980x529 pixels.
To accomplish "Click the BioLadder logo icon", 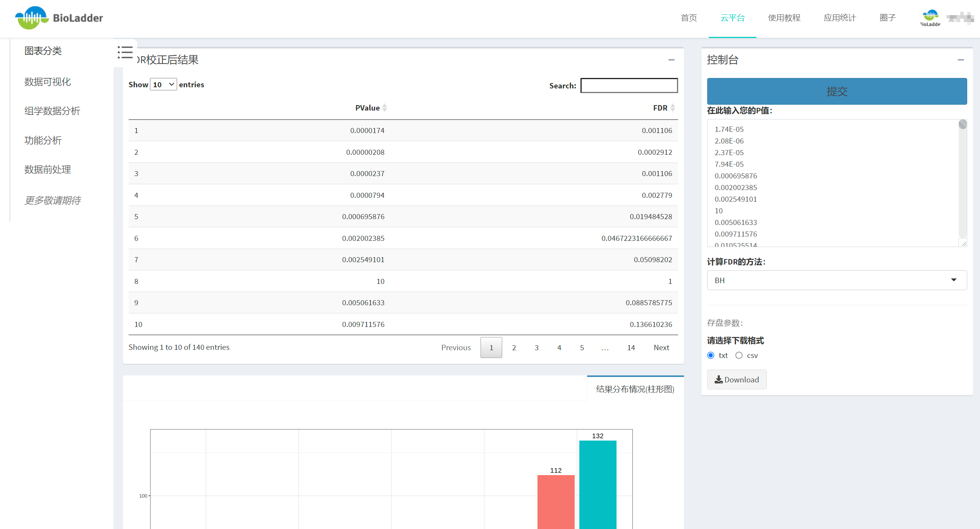I will pyautogui.click(x=32, y=18).
